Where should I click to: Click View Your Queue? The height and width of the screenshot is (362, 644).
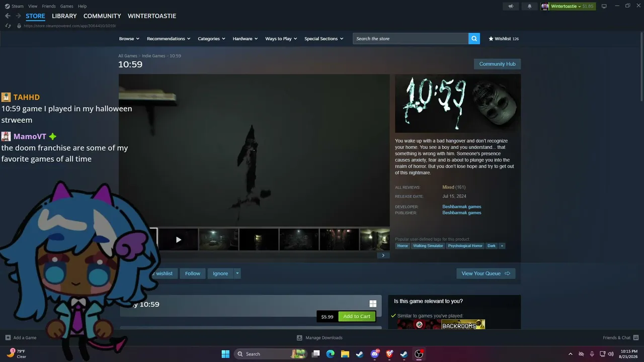(486, 274)
